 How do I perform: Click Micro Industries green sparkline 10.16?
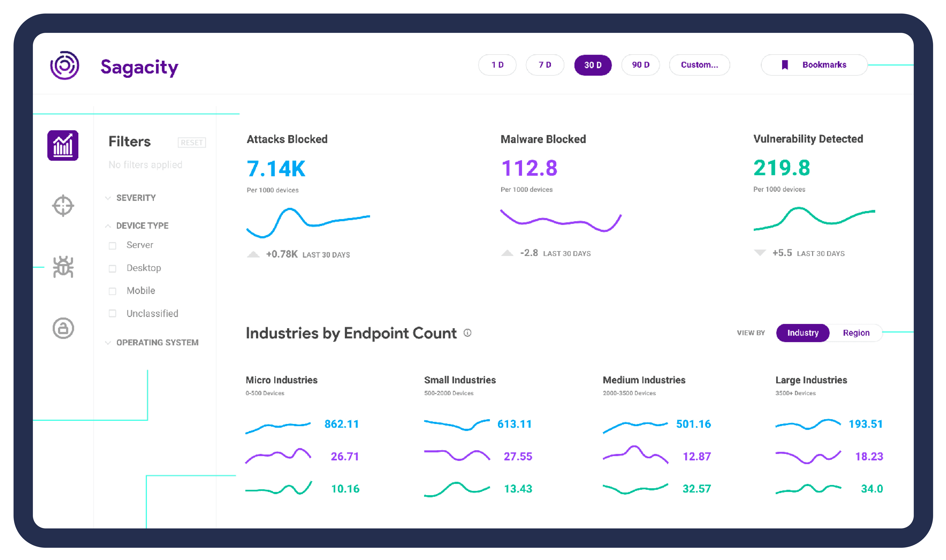279,488
